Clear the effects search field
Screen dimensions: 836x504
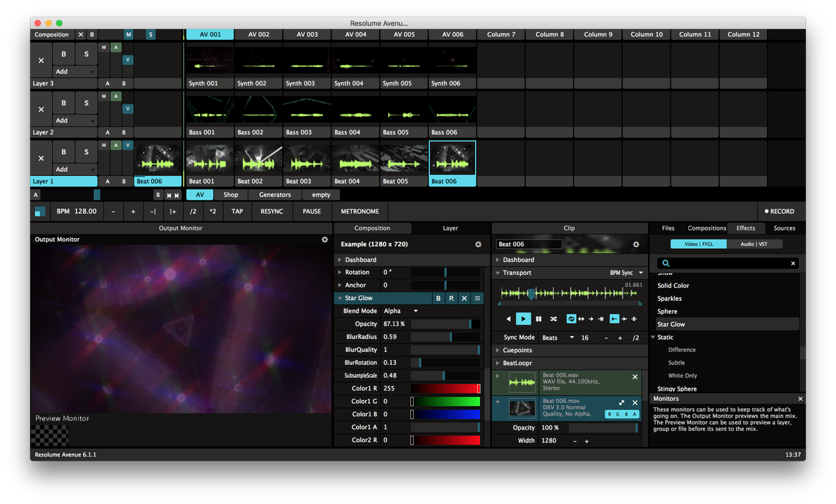[x=793, y=263]
